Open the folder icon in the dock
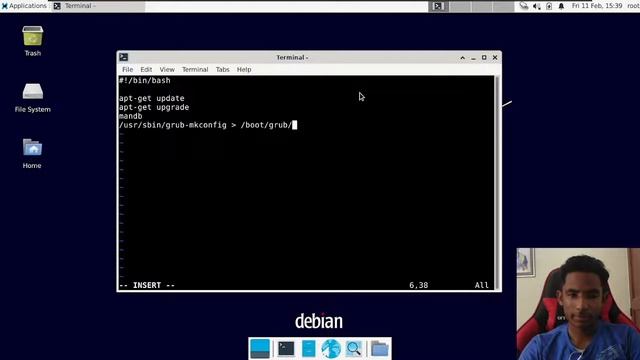640x360 pixels. (x=380, y=349)
